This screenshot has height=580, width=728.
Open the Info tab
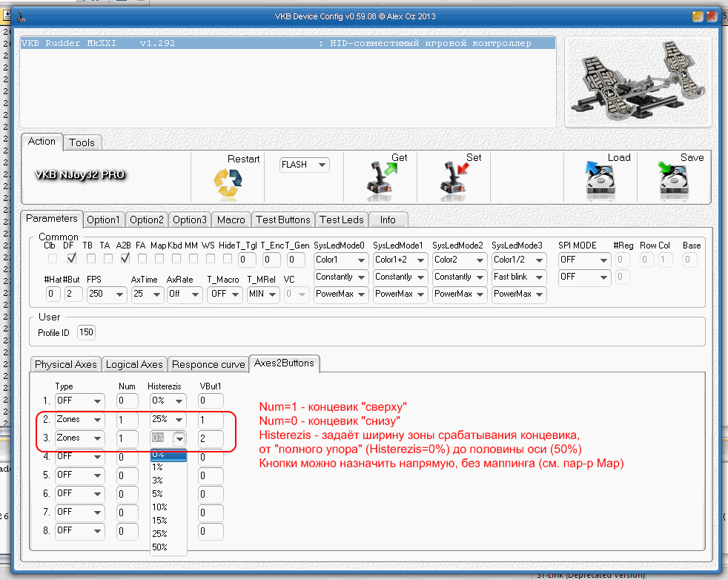pos(388,220)
